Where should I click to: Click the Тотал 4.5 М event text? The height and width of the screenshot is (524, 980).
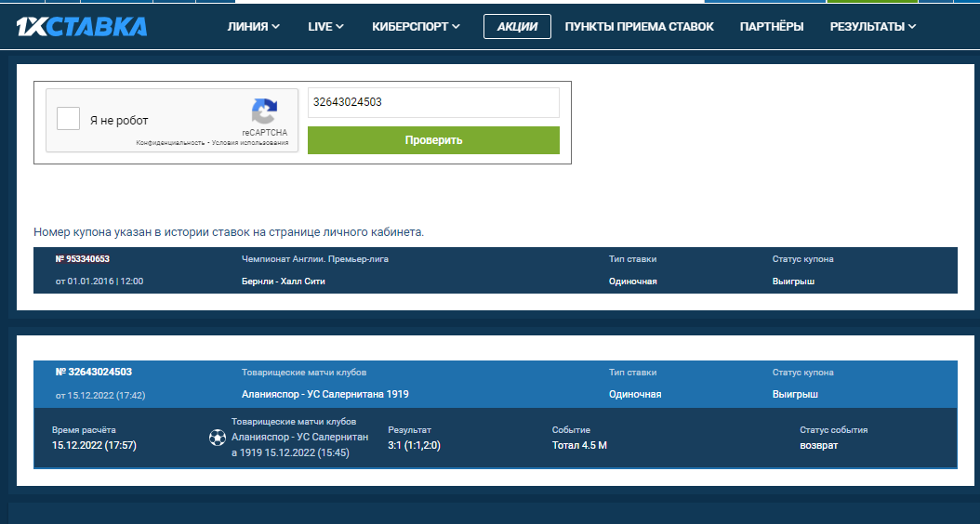[x=579, y=446]
